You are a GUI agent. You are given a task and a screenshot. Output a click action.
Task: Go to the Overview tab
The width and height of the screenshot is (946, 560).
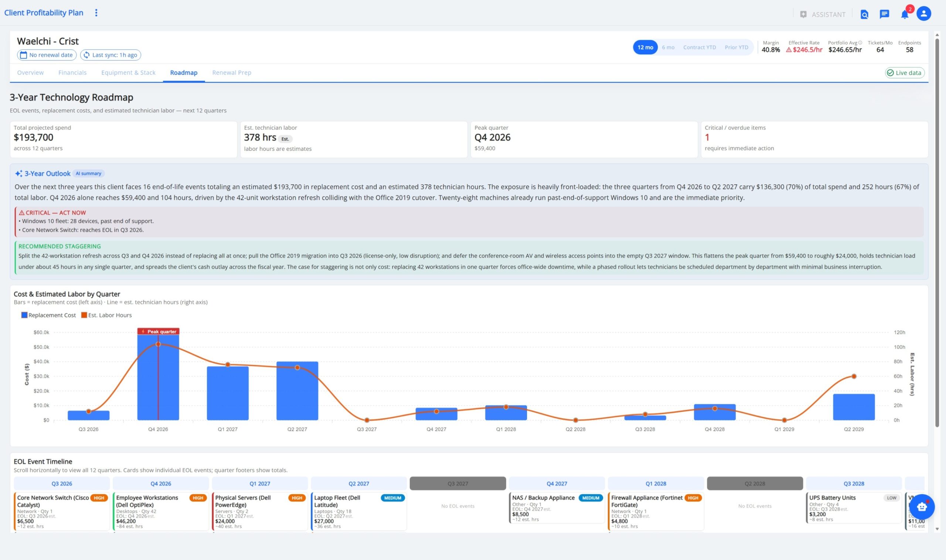click(x=30, y=72)
